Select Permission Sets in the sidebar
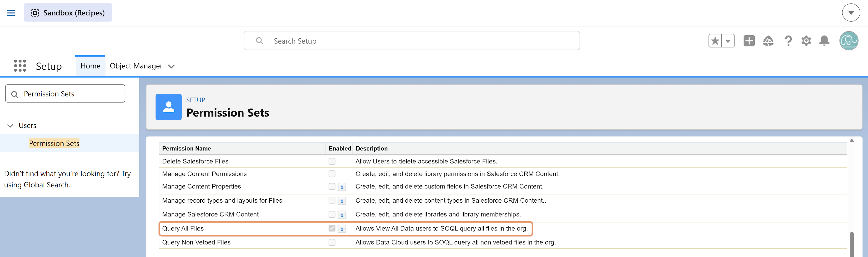This screenshot has width=868, height=257. tap(54, 143)
